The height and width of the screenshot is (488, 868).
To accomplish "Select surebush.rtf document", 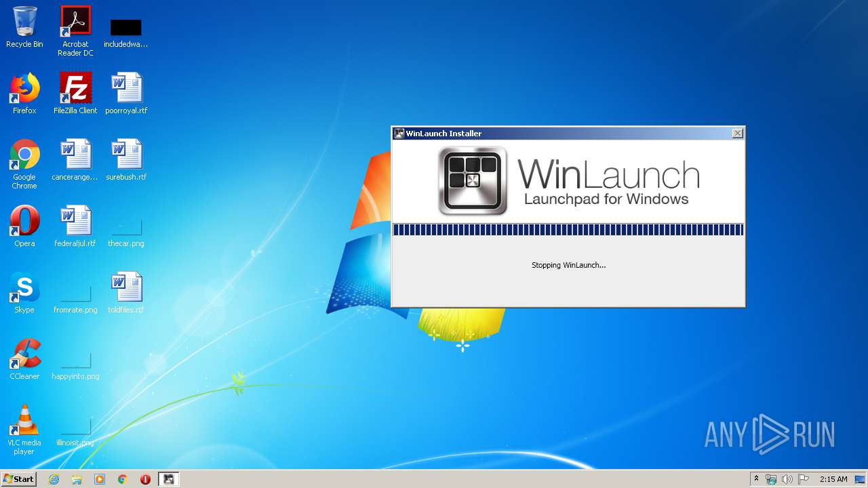I will [126, 160].
